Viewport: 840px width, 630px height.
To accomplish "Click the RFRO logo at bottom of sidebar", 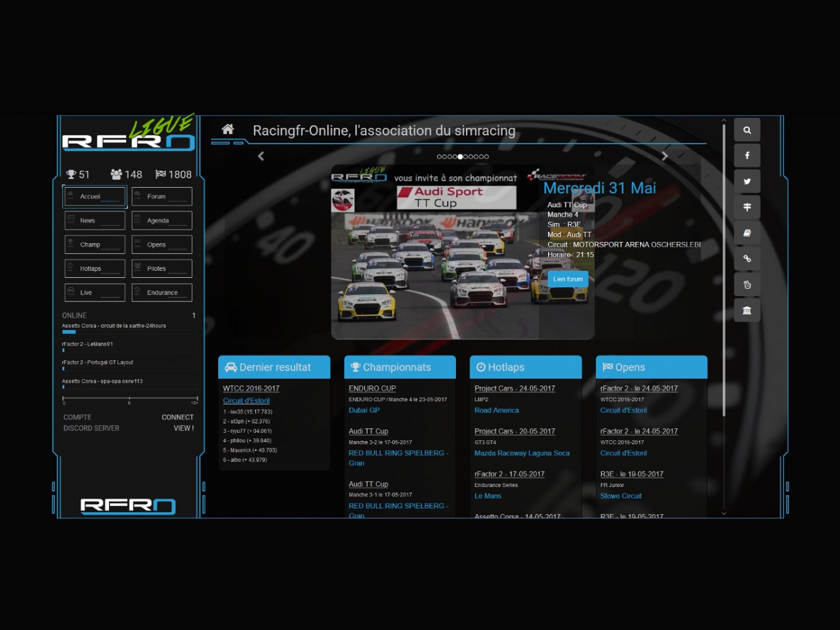I will 128,506.
